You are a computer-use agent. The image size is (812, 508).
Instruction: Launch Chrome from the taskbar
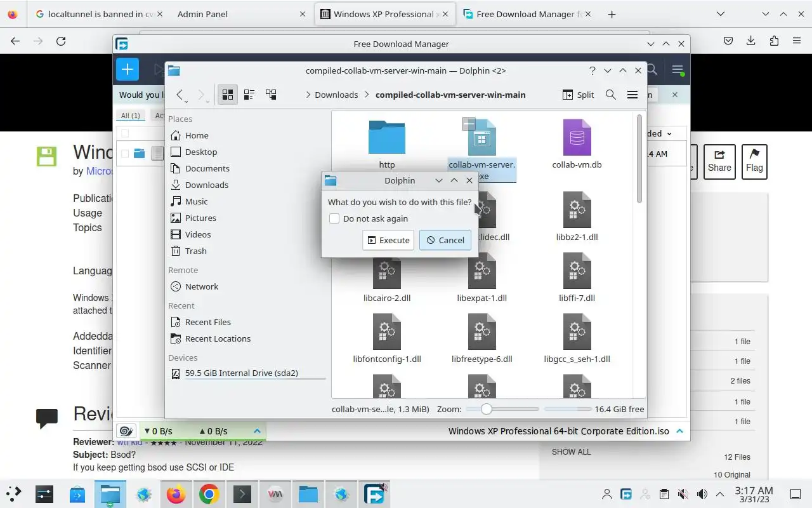click(x=209, y=494)
